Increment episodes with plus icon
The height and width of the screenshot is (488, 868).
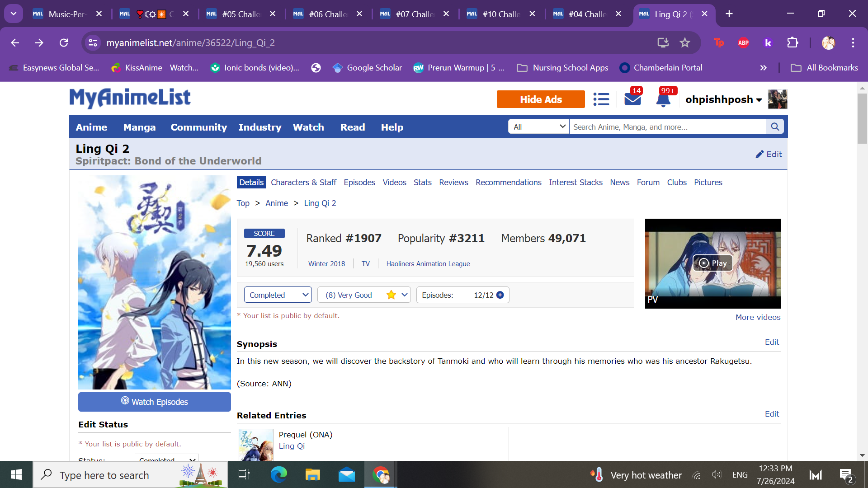pos(500,295)
